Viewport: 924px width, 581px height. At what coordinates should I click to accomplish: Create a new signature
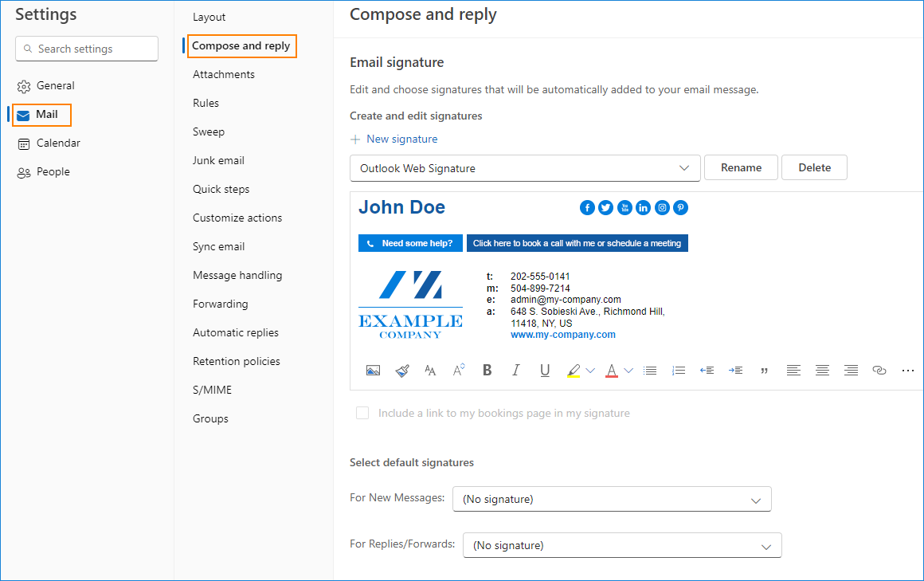coord(393,139)
